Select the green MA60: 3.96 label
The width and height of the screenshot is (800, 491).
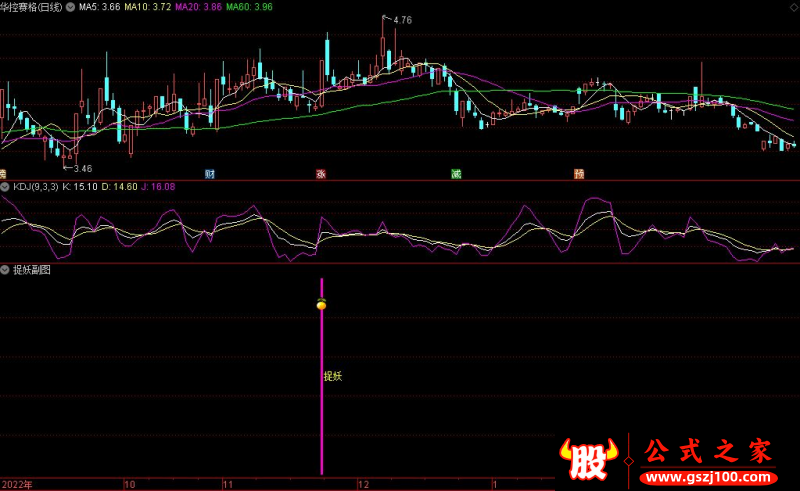tap(248, 7)
